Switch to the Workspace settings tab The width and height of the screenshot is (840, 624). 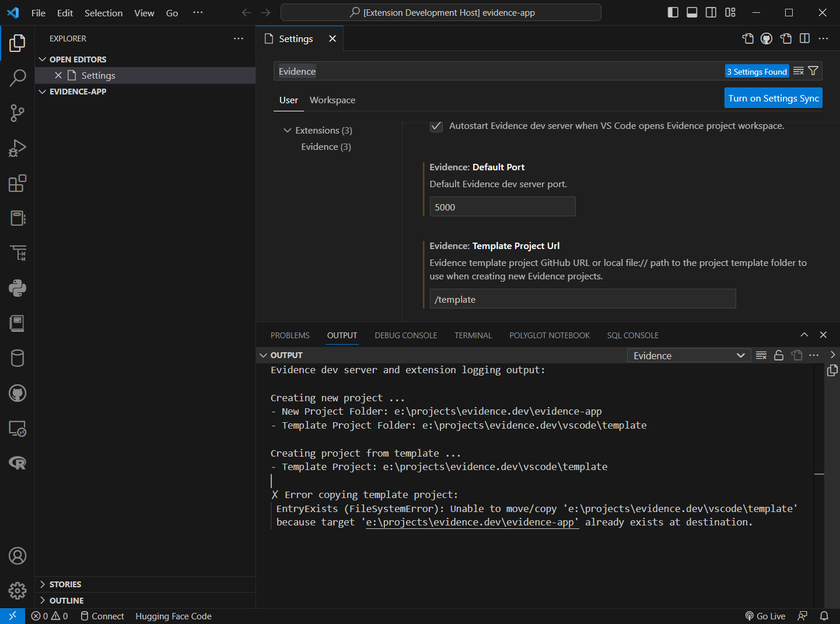(x=332, y=100)
